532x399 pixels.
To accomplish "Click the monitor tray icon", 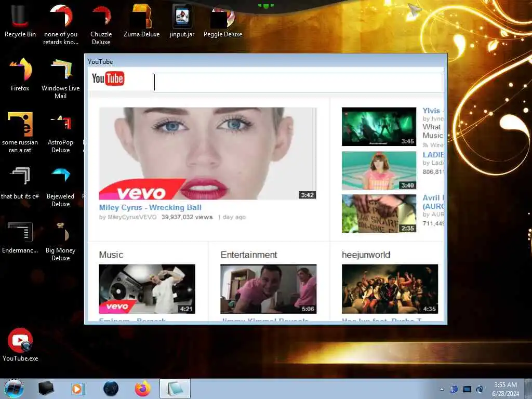I will coord(467,389).
